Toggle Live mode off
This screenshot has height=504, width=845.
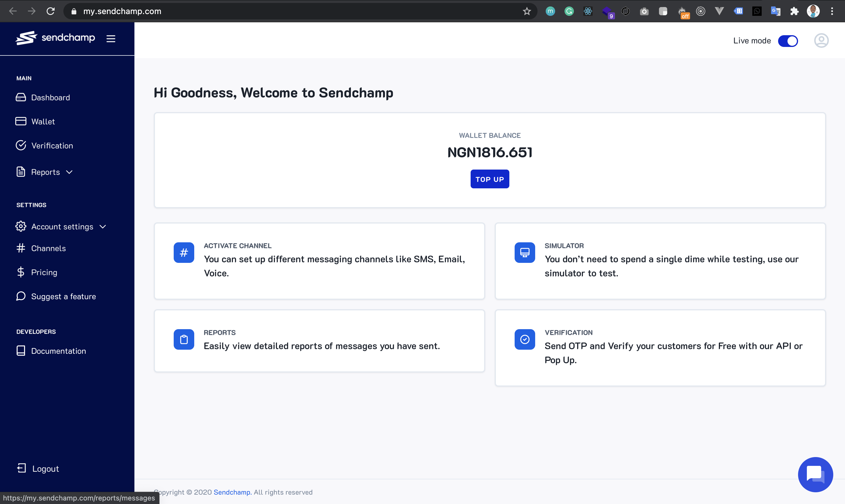tap(788, 41)
